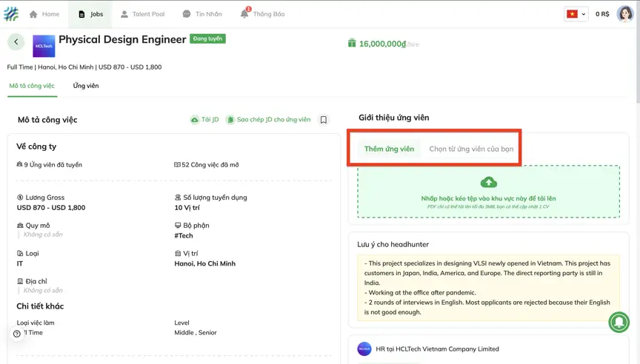Click the cloud upload icon

[x=488, y=182]
